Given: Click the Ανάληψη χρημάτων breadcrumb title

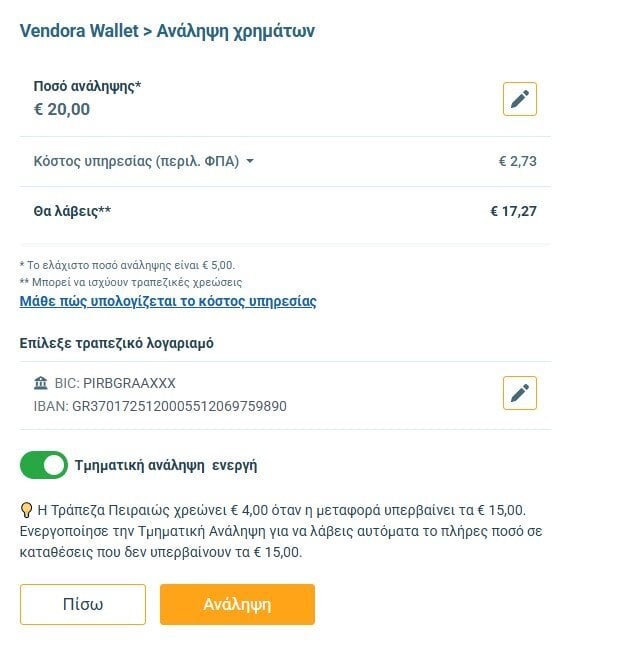Looking at the screenshot, I should [x=236, y=31].
